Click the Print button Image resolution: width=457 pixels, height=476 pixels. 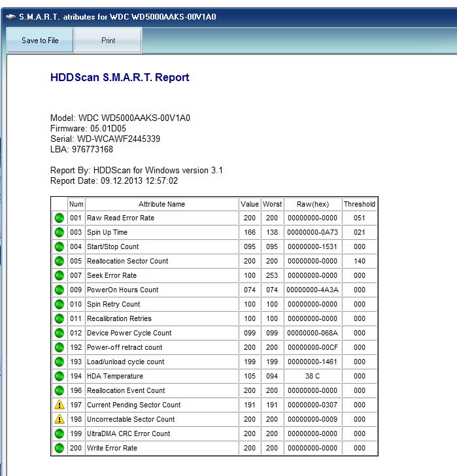pos(108,40)
